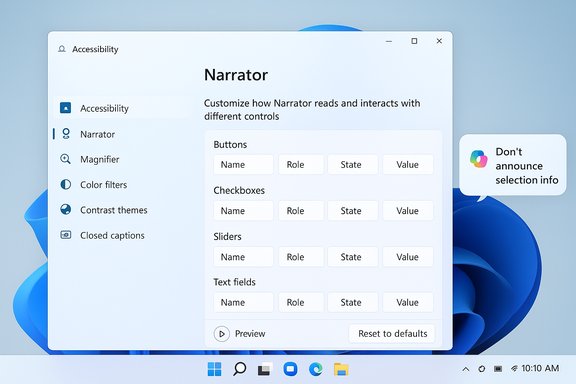Select Closed captions sidebar entry
The image size is (576, 384).
tap(121, 235)
